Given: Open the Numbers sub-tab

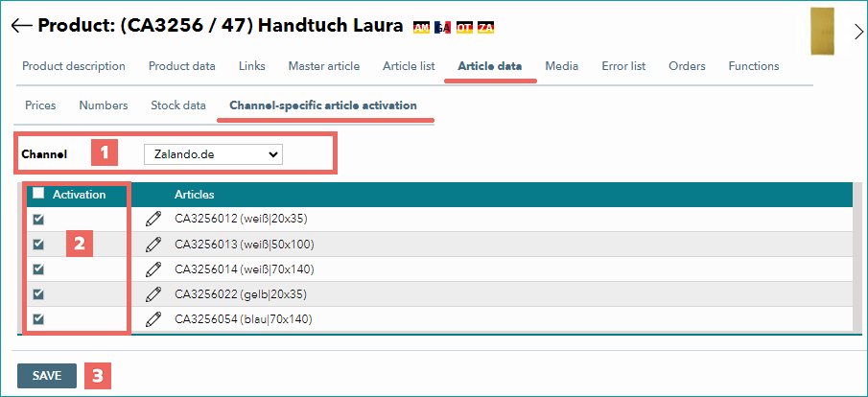Looking at the screenshot, I should [x=104, y=105].
